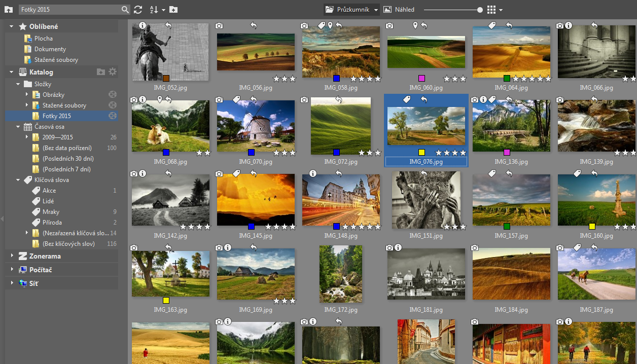Click the info icon on IMG_066.jpg
This screenshot has width=637, height=364.
(x=569, y=25)
